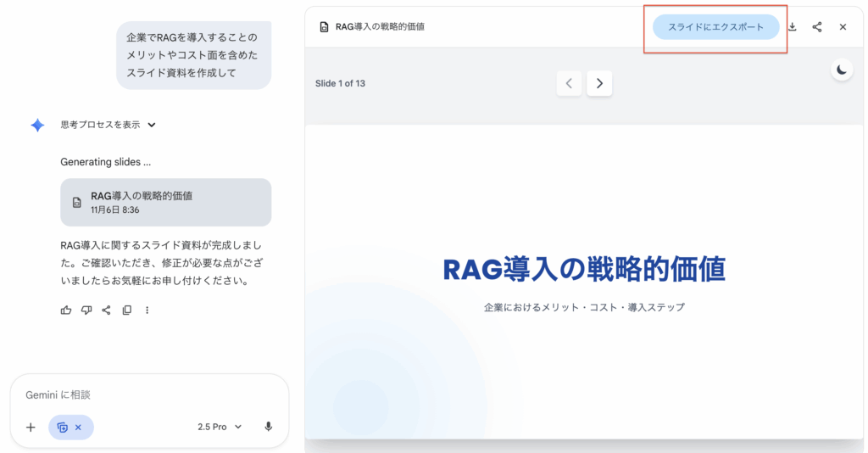Click the plus icon to add files
Viewport: 868px width, 453px height.
(31, 427)
